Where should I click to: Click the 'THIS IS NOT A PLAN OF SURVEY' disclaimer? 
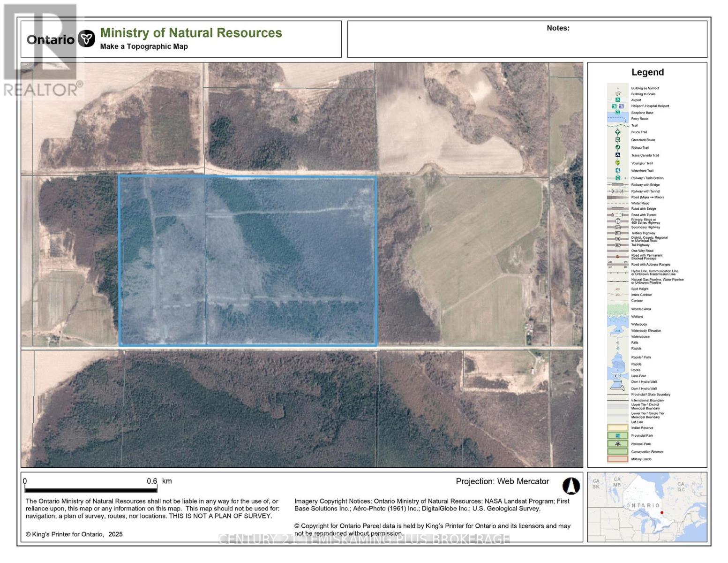point(220,516)
